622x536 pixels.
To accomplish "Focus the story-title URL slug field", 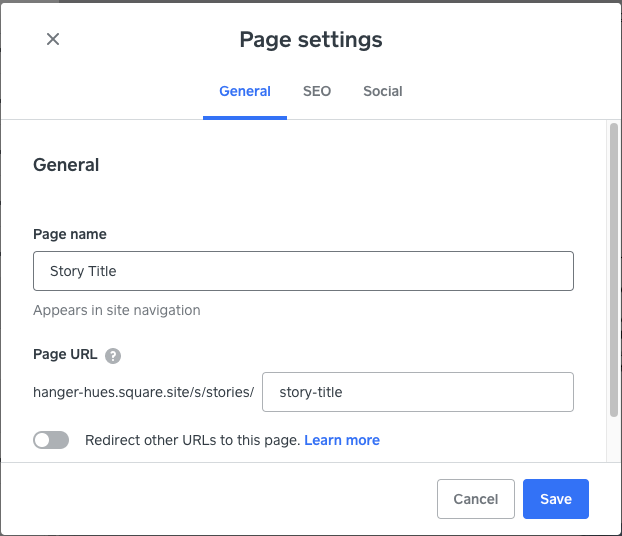I will [x=417, y=392].
